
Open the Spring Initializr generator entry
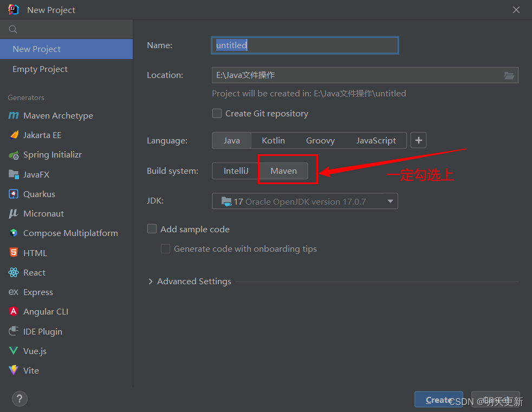pos(67,155)
